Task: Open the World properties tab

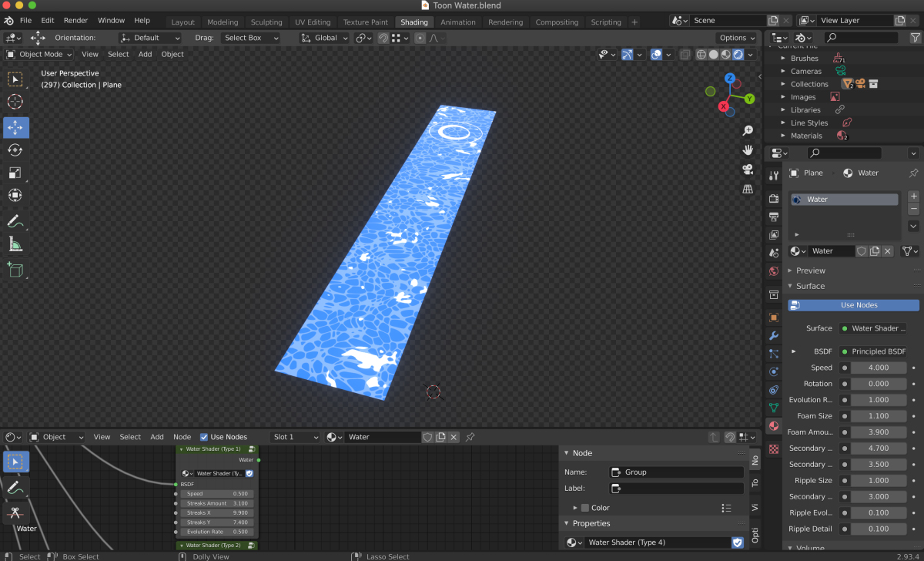Action: [774, 271]
